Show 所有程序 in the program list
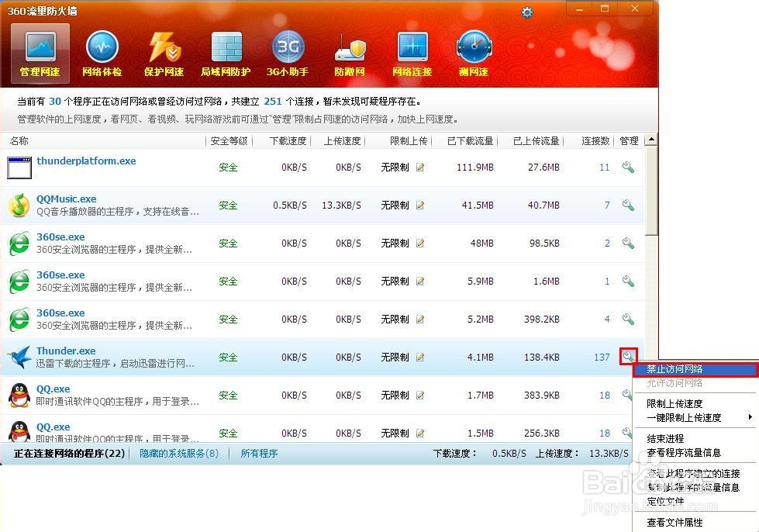 259,453
